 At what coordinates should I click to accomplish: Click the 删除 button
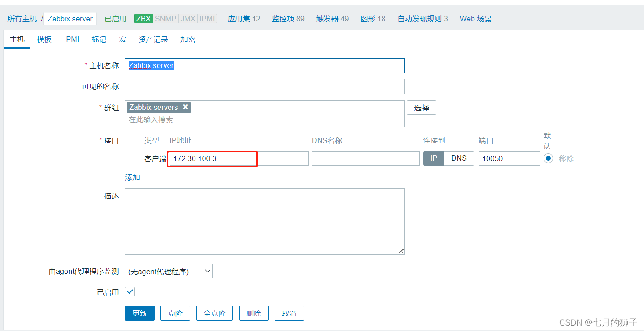pos(254,313)
